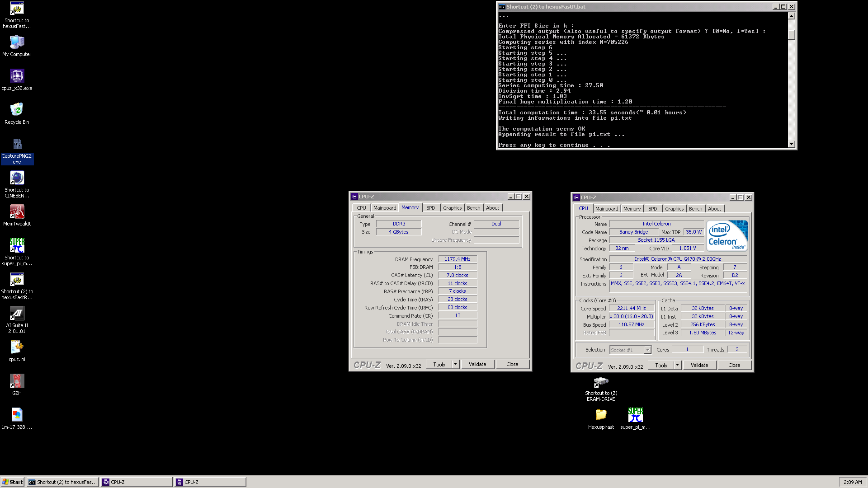Open Graphics tab in the CPU-Z Memory-tab window
The height and width of the screenshot is (488, 868).
click(x=452, y=208)
